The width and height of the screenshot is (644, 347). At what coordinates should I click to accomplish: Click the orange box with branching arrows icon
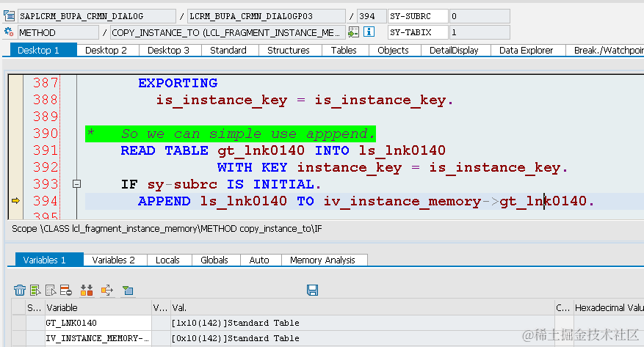[x=106, y=291]
